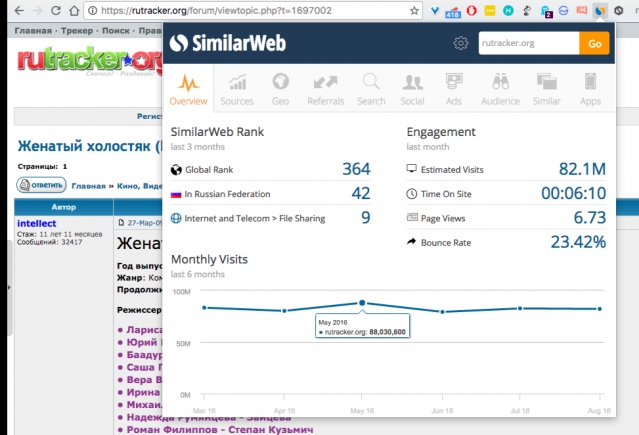This screenshot has width=639, height=435.
Task: Open the Search tab
Action: pyautogui.click(x=371, y=89)
